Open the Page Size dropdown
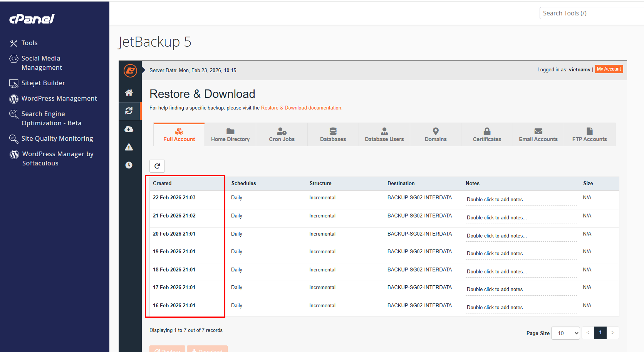 (x=565, y=333)
